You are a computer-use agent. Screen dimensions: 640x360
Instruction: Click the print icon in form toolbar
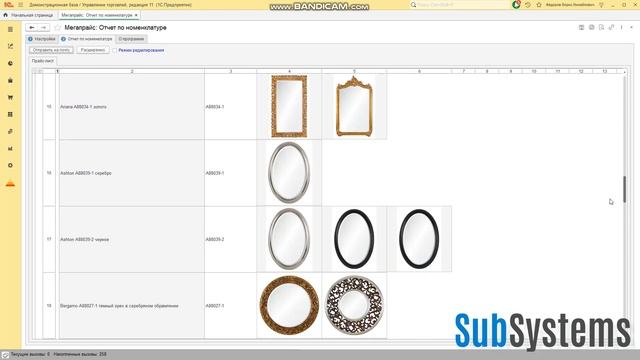[591, 27]
